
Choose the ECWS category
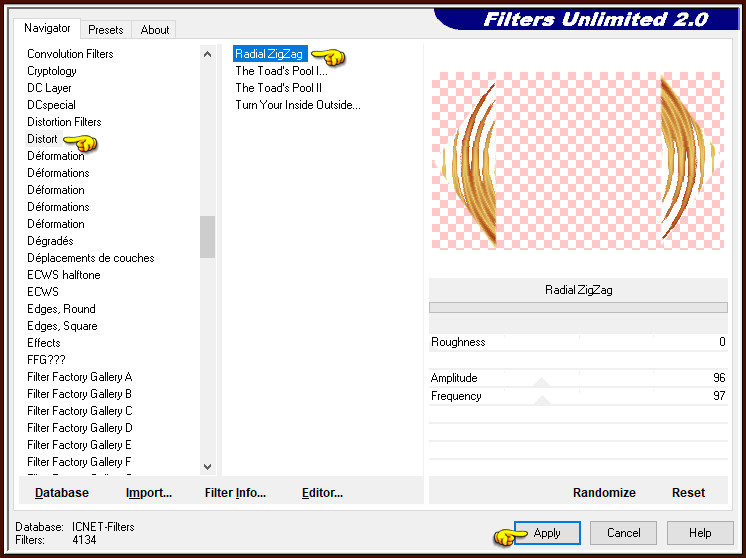tap(43, 292)
